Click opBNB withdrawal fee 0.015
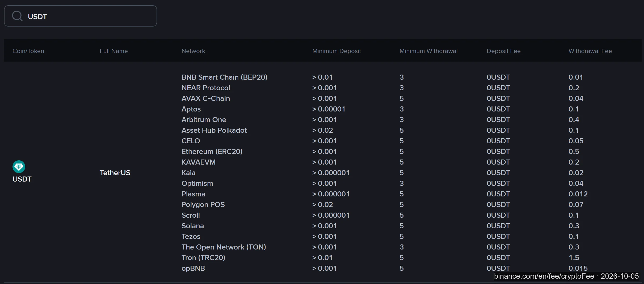The width and height of the screenshot is (644, 284). [578, 268]
